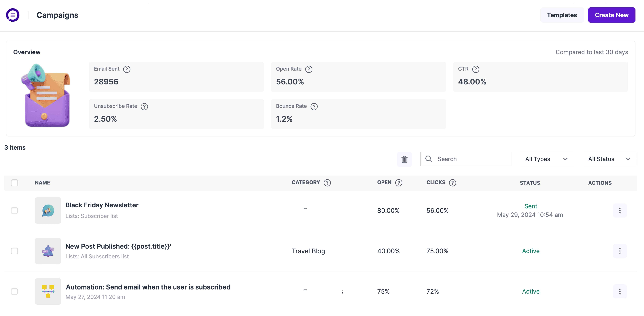Open actions menu for Black Friday Newsletter

[x=619, y=210]
